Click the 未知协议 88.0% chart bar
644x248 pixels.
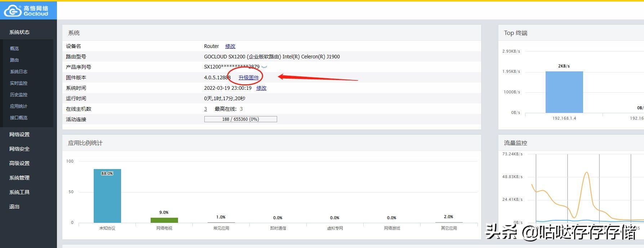coord(107,196)
